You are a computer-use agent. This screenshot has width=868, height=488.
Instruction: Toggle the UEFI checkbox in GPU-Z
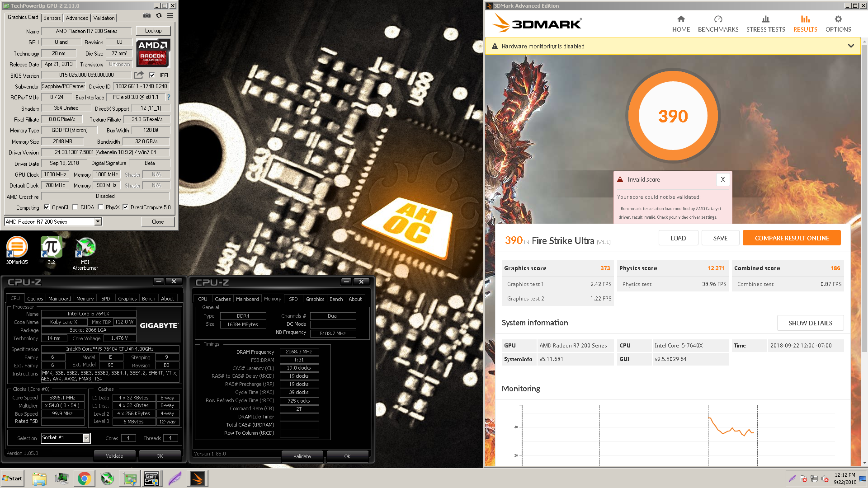[x=152, y=75]
